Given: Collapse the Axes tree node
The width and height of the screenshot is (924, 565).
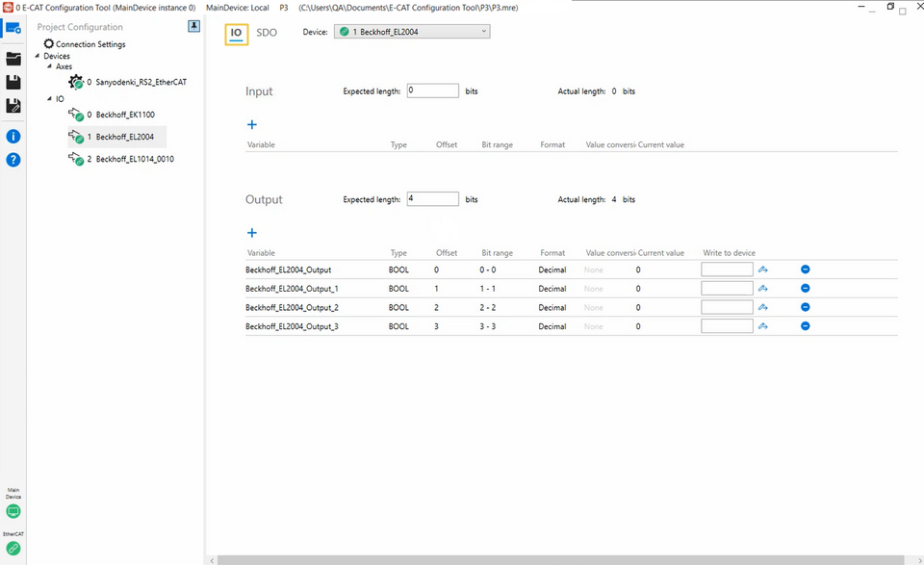Looking at the screenshot, I should pos(50,67).
